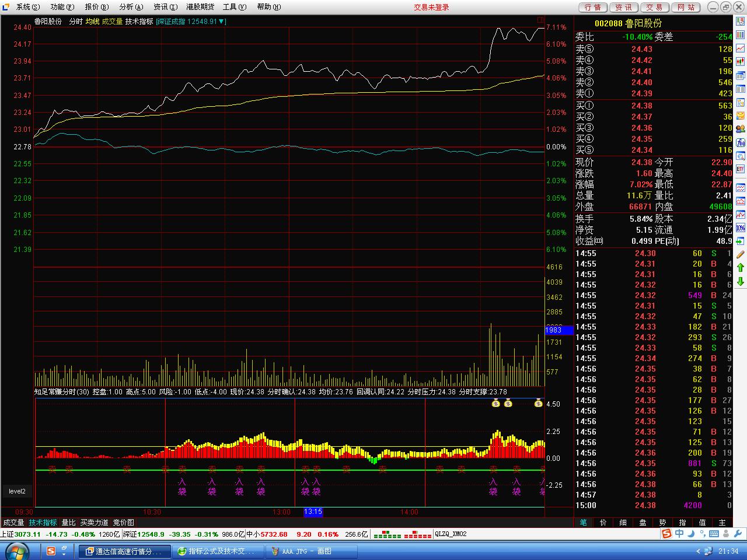This screenshot has width=747, height=560.
Task: Click the two-people community icon
Action: pyautogui.click(x=741, y=129)
